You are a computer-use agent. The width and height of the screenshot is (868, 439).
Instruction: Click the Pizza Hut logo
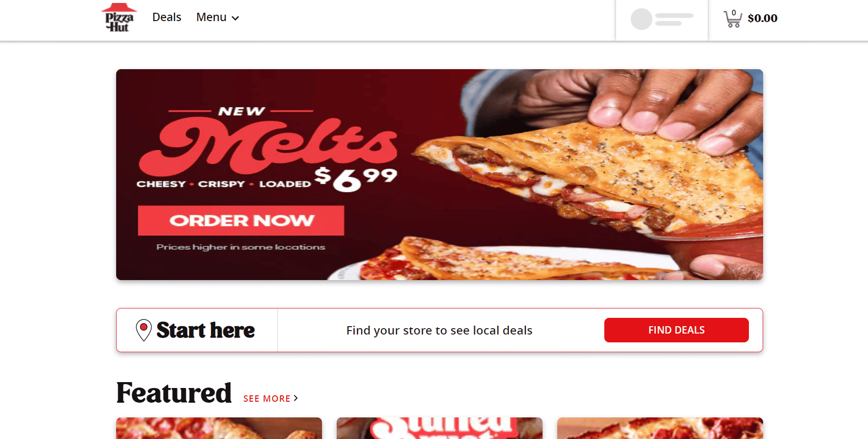tap(119, 18)
